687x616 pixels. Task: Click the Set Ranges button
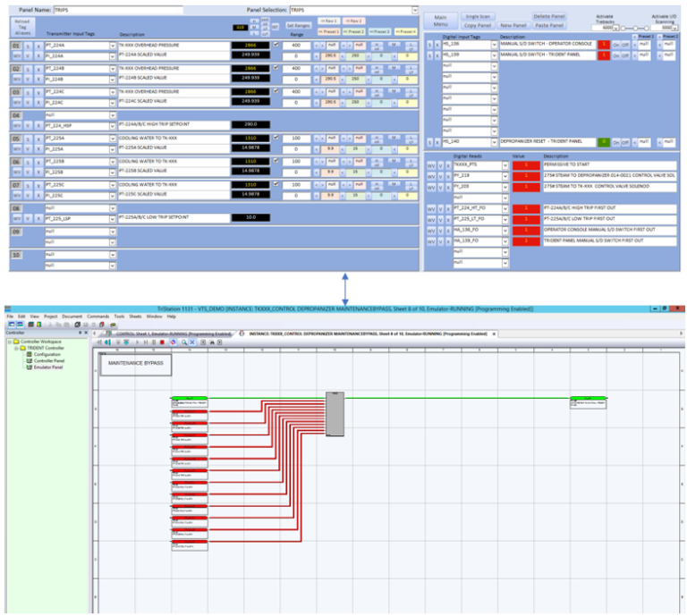(x=298, y=25)
